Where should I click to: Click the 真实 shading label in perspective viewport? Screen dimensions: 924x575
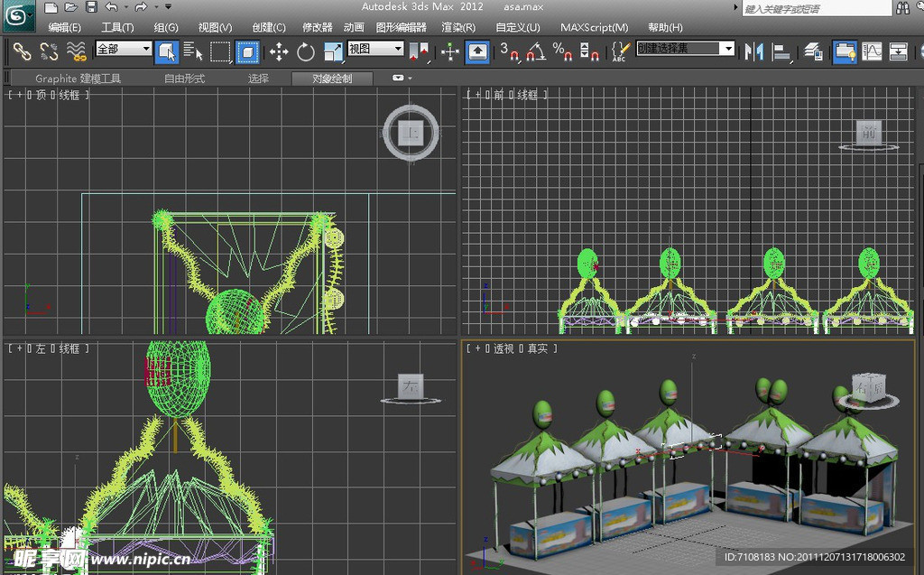click(x=538, y=348)
